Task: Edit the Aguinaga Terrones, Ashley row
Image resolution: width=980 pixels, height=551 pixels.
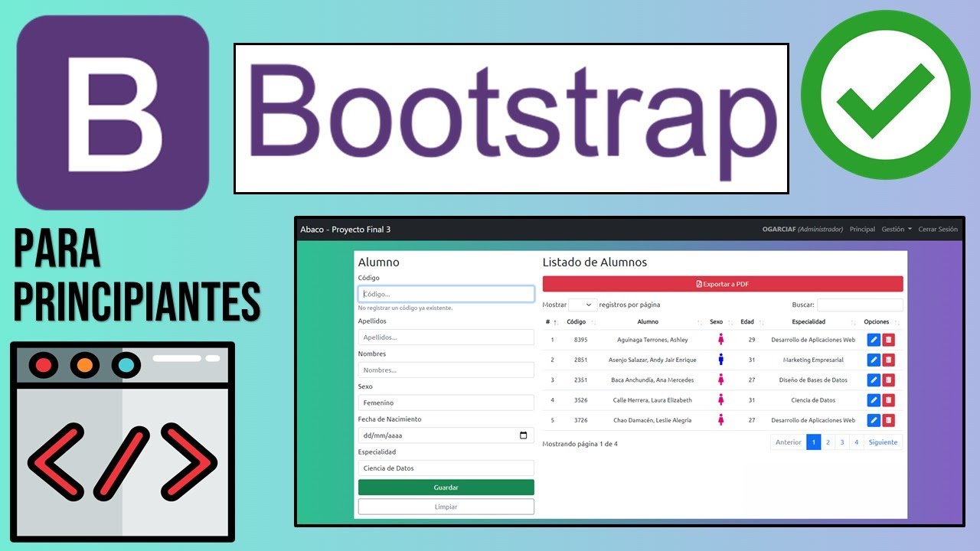Action: click(x=874, y=340)
